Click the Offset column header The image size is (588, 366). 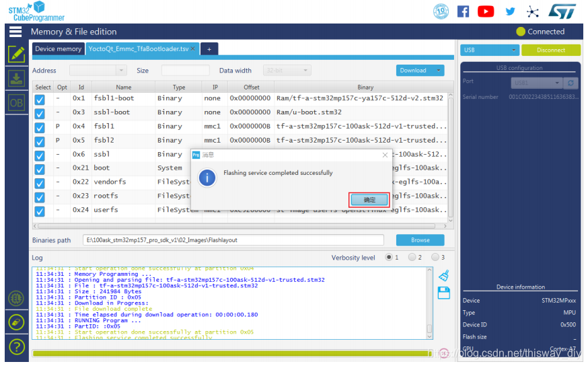[251, 87]
